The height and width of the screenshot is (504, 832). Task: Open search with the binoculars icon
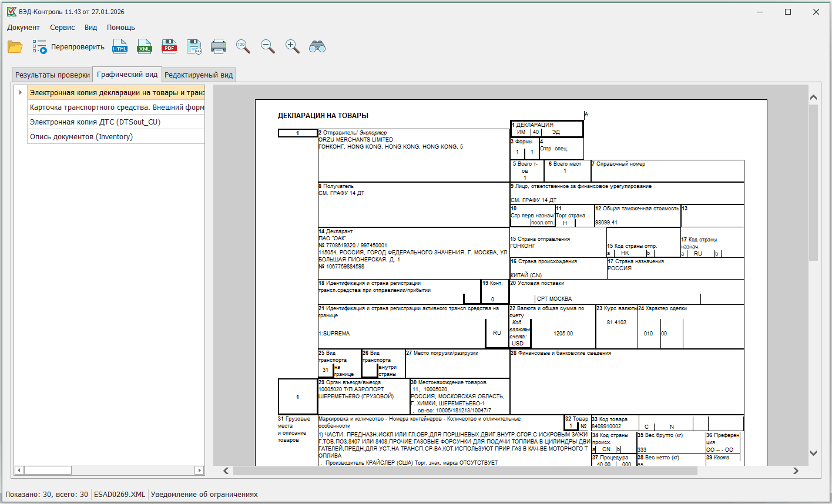click(x=317, y=47)
